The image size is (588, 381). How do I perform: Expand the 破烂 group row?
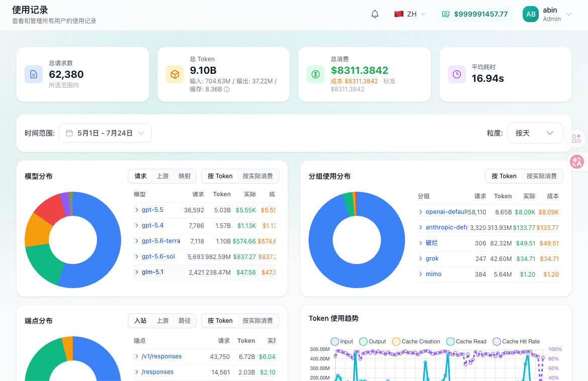[x=420, y=243]
